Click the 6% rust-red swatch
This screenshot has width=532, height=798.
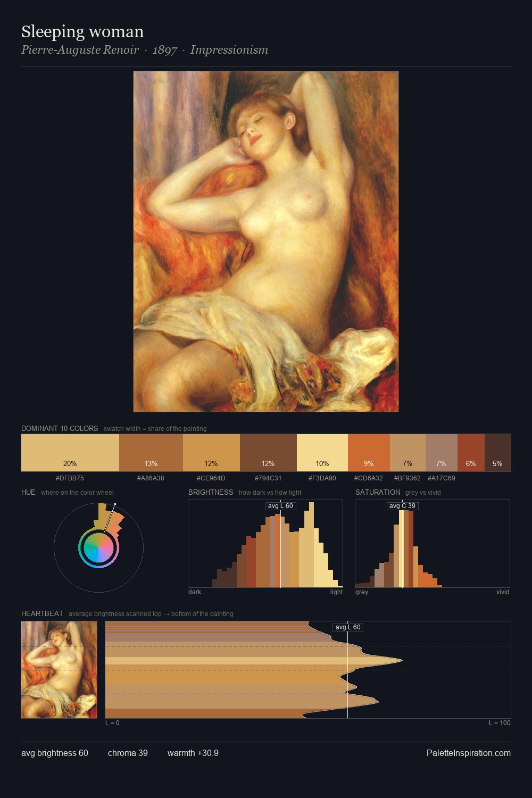[x=471, y=453]
